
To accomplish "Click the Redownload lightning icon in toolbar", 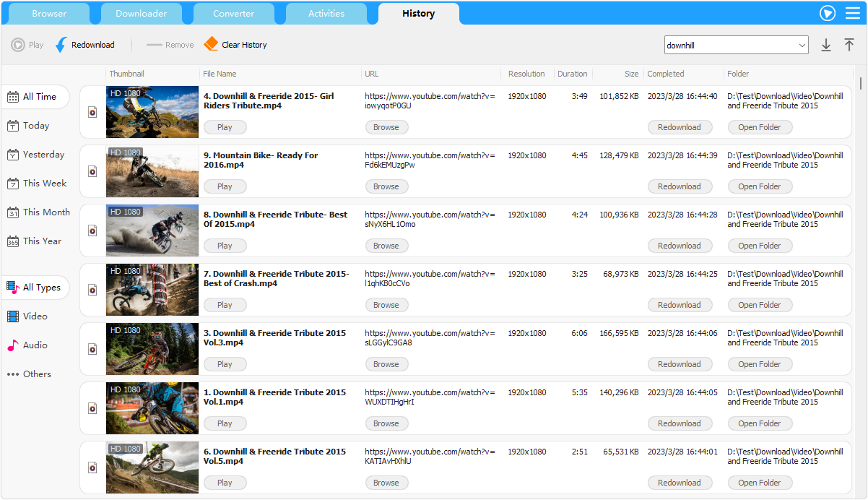I will [61, 45].
